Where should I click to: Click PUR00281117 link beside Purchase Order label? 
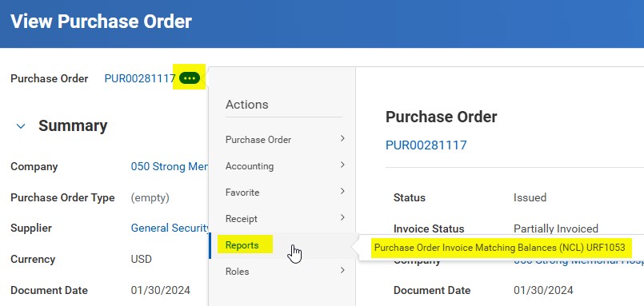140,78
